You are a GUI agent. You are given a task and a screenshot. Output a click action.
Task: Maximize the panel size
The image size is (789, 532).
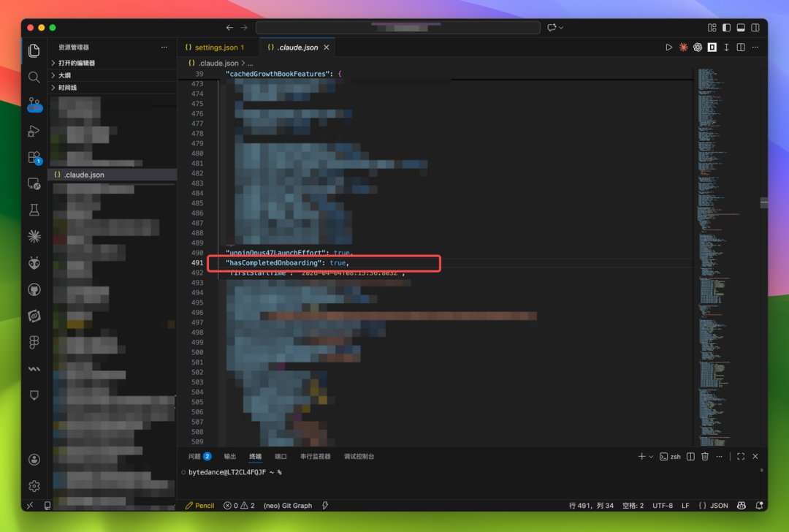pos(741,457)
